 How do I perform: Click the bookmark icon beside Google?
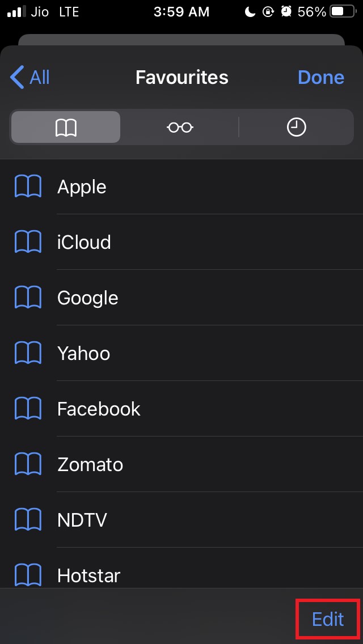(x=28, y=297)
